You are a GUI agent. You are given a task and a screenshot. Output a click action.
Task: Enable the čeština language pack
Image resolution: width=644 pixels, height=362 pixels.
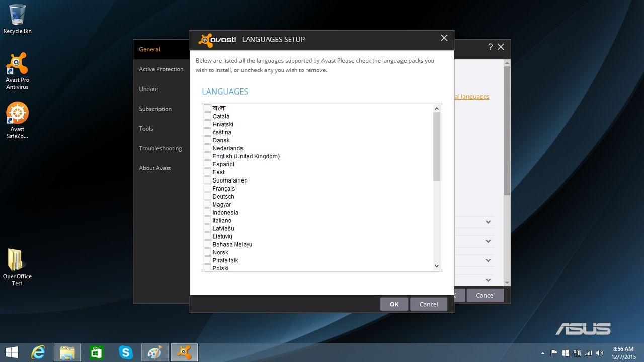click(207, 132)
